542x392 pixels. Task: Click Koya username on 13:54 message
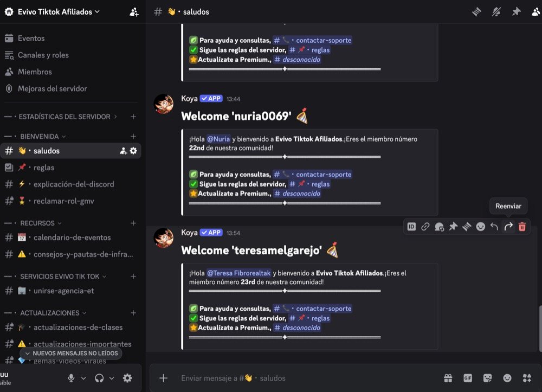[189, 233]
